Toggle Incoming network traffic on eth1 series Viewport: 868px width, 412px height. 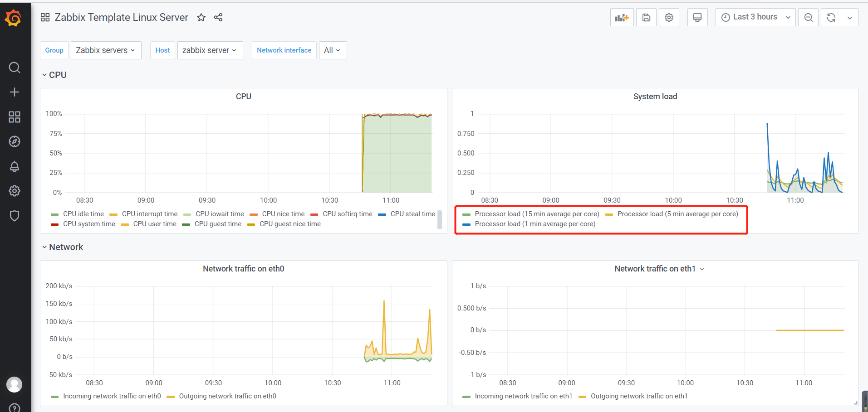coord(524,396)
